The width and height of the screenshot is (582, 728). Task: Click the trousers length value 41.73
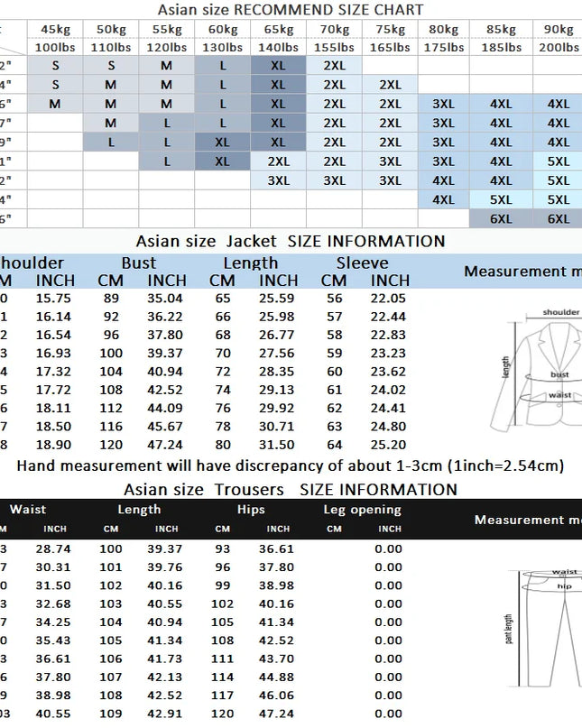click(165, 659)
